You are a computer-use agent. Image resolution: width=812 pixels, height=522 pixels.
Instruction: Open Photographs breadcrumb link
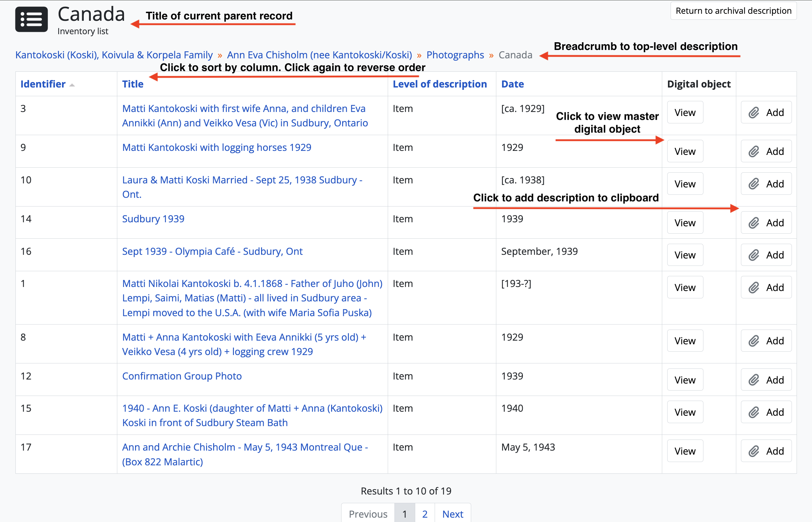pyautogui.click(x=455, y=55)
